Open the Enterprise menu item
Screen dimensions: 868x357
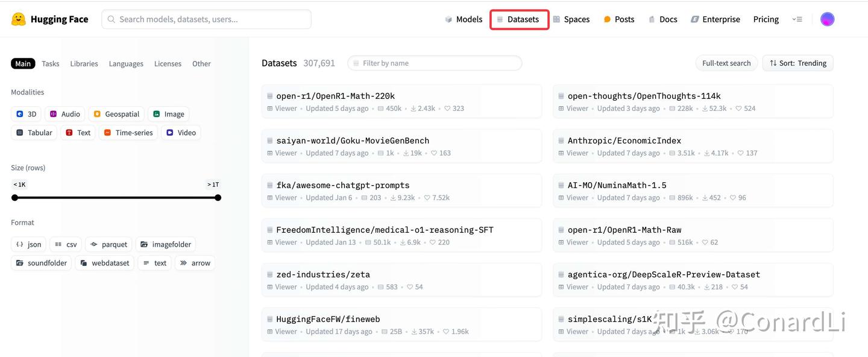click(x=715, y=19)
